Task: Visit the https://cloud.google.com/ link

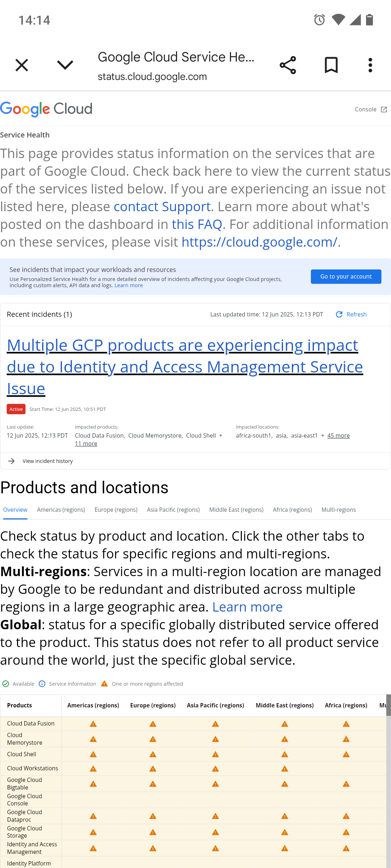Action: click(x=259, y=242)
